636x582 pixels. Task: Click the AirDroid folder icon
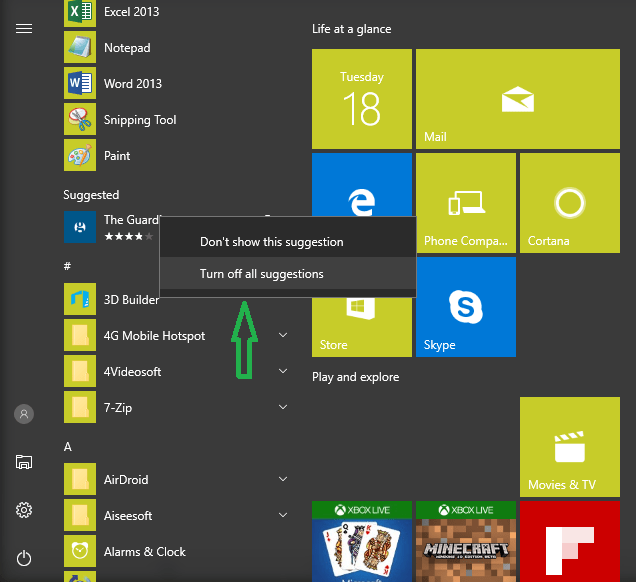tap(80, 479)
